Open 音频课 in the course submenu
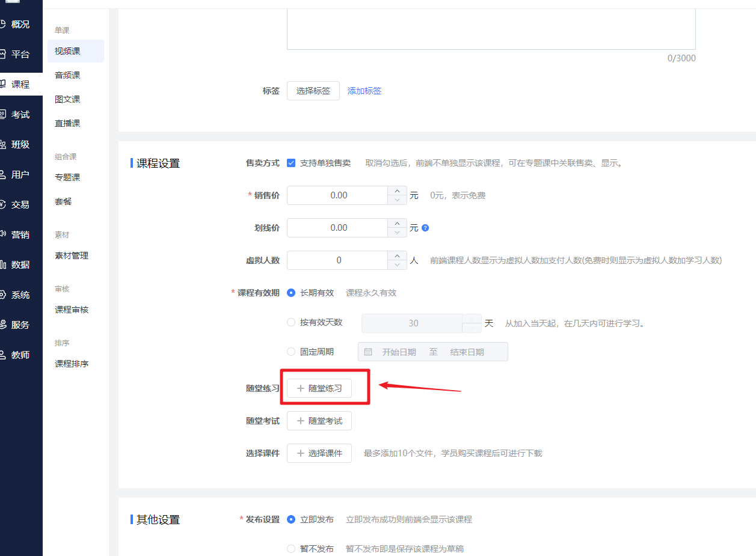Image resolution: width=756 pixels, height=556 pixels. pos(67,75)
